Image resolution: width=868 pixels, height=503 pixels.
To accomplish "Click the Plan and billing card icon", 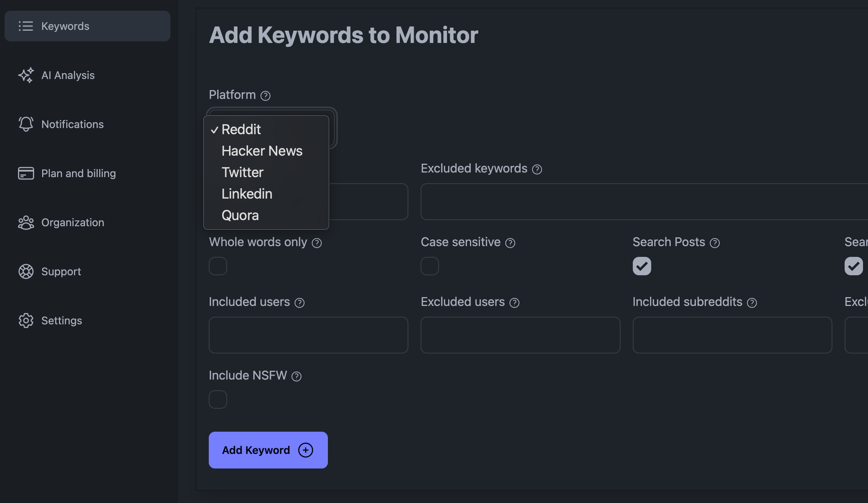I will [26, 173].
